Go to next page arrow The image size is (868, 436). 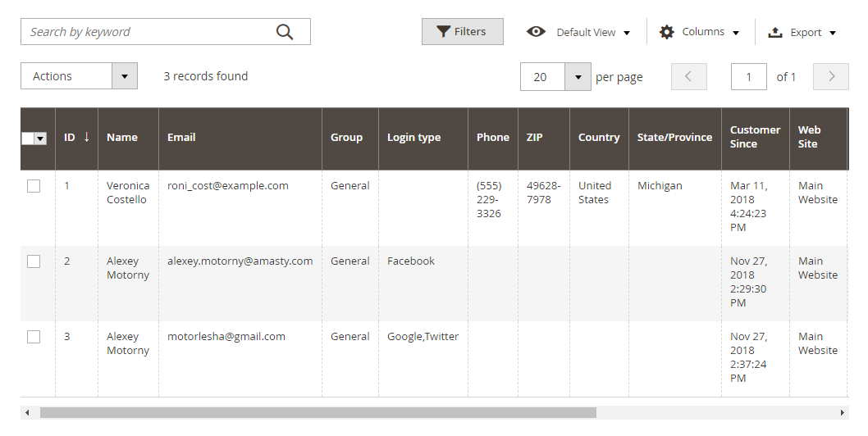pos(830,76)
